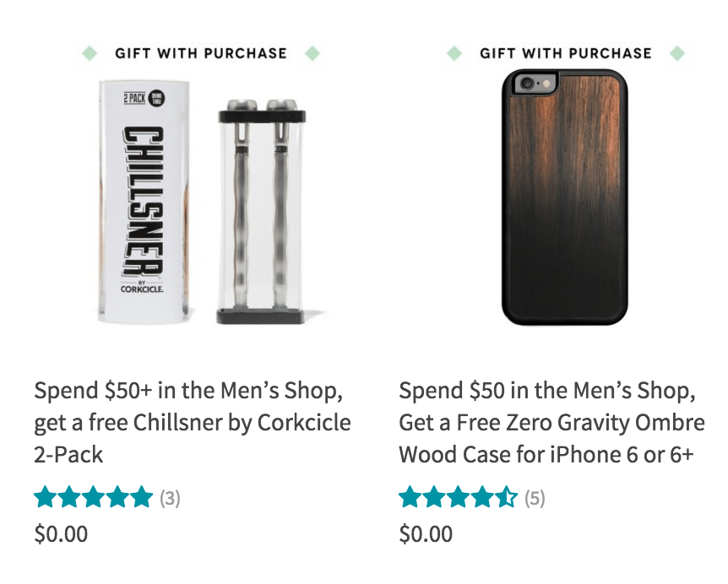Open the Ombre Wood iPhone case image
Image resolution: width=728 pixels, height=584 pixels.
click(x=564, y=197)
